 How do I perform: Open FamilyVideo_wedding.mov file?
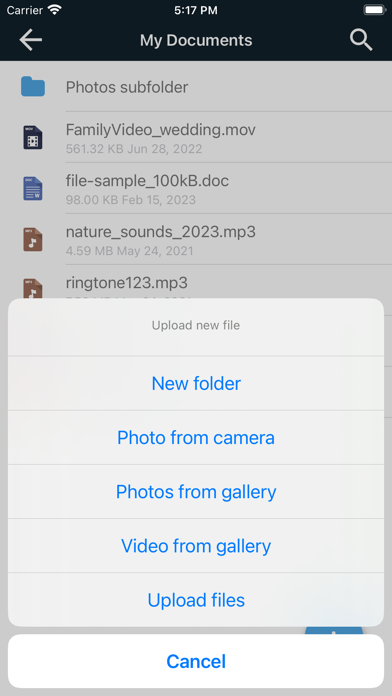196,137
